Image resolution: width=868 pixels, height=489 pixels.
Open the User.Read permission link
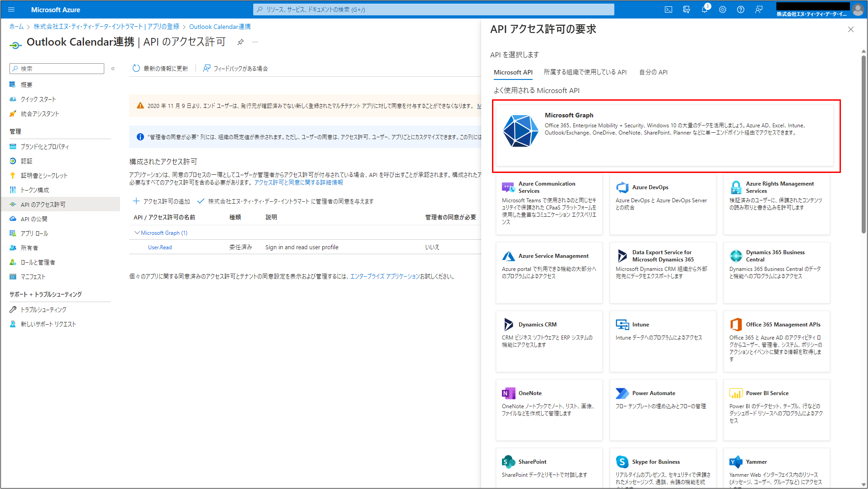(160, 247)
